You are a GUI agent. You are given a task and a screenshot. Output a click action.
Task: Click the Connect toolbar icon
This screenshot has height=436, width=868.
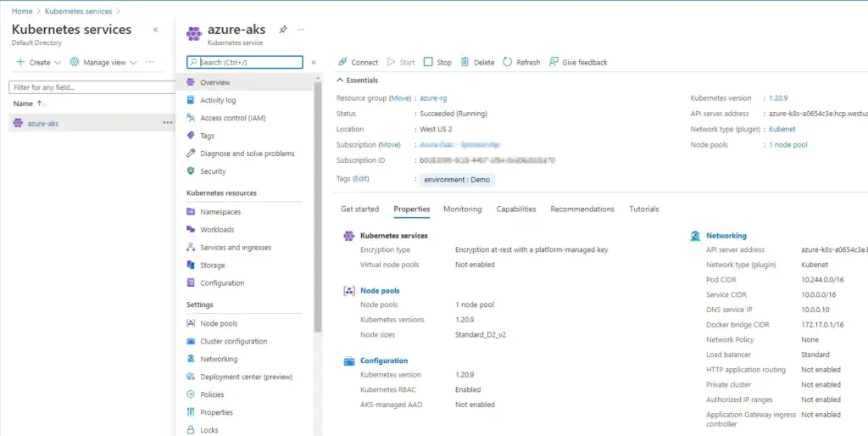coord(342,62)
